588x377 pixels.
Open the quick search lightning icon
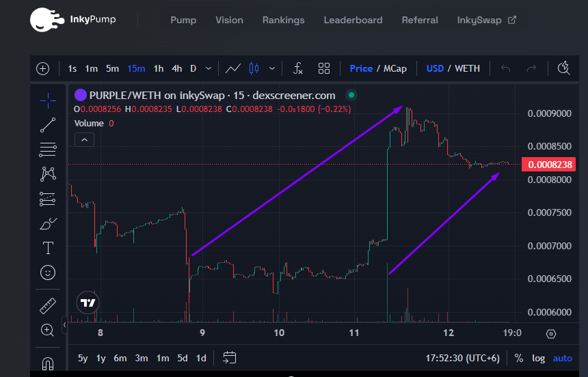(x=563, y=68)
